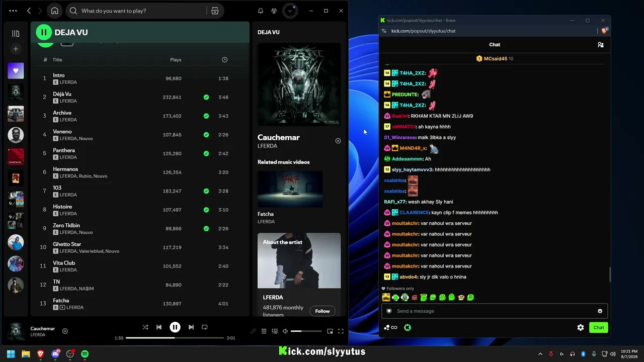Open Kick chat user list icon
Image resolution: width=644 pixels, height=362 pixels.
(x=601, y=45)
